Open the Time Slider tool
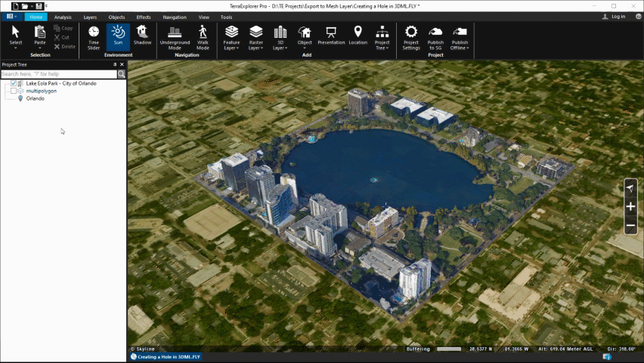The image size is (644, 363). 94,37
